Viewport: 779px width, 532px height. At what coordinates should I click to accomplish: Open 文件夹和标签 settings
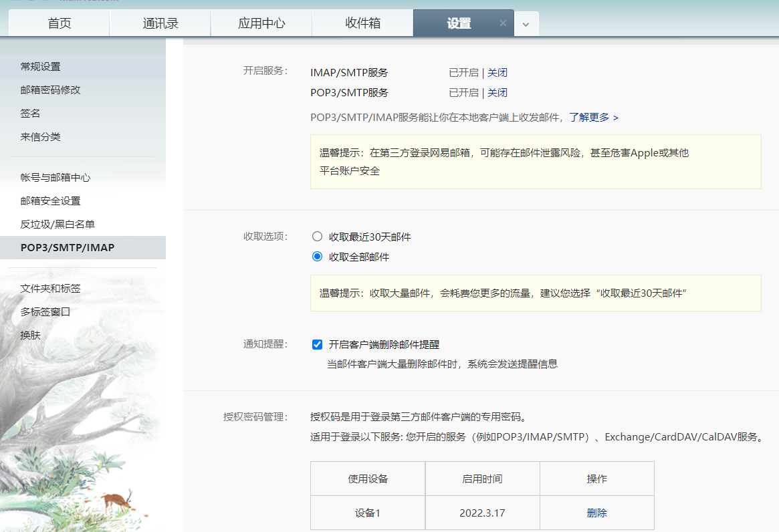pyautogui.click(x=50, y=288)
